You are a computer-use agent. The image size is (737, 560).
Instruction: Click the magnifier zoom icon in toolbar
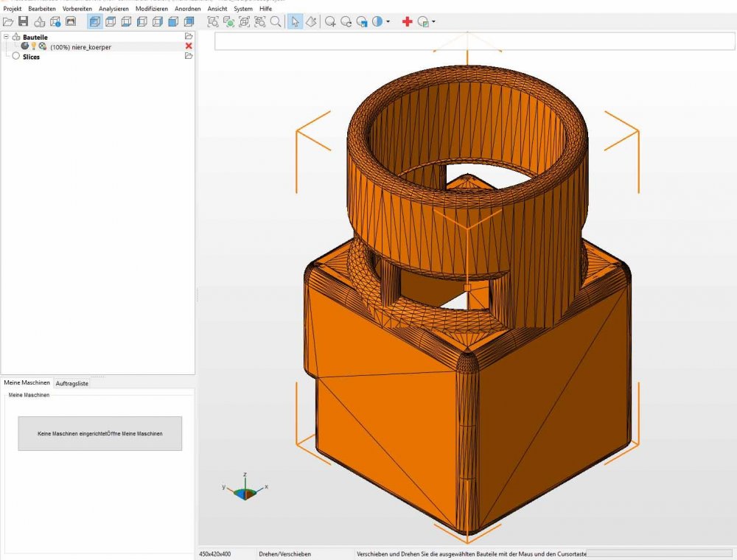pyautogui.click(x=276, y=22)
